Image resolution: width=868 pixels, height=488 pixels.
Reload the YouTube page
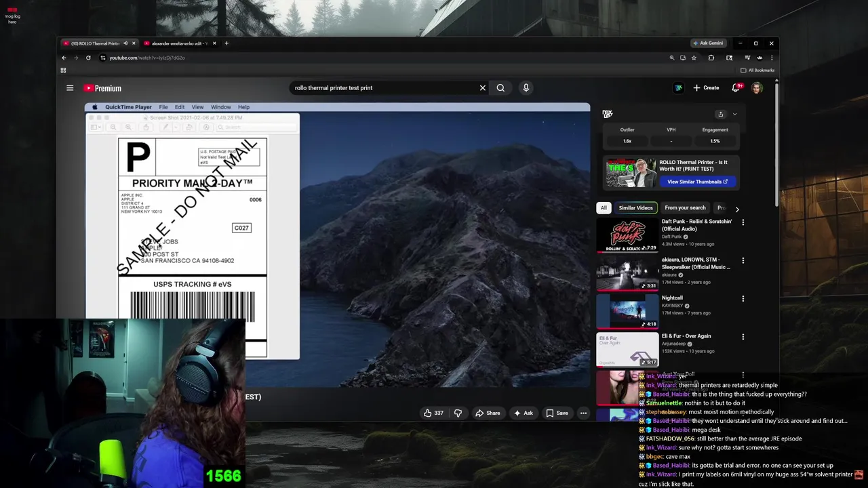88,58
